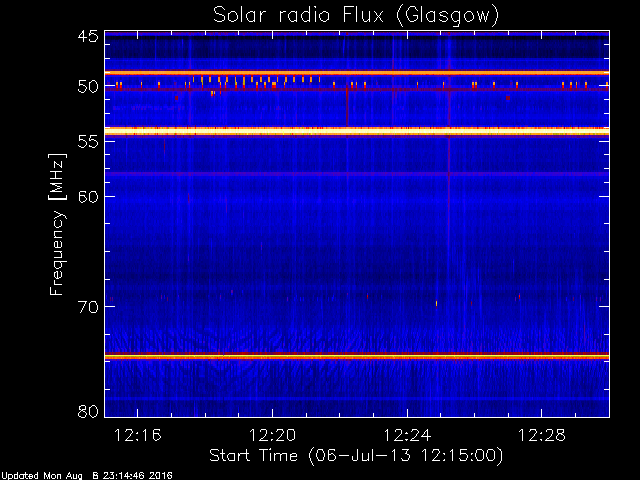Click the "Start Time (06-Jul-13 12:15:00)" label
640x480 pixels.
point(356,455)
